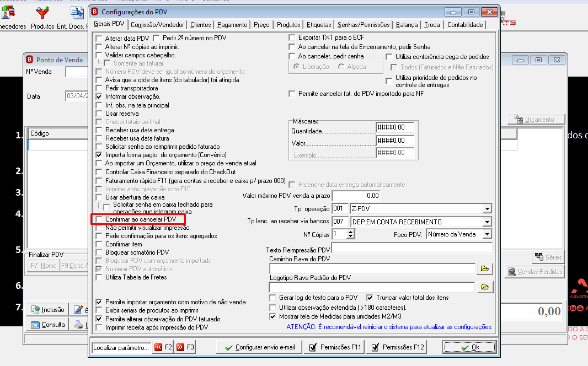588x366 pixels.
Task: Switch to Pagamento tab
Action: [x=232, y=25]
